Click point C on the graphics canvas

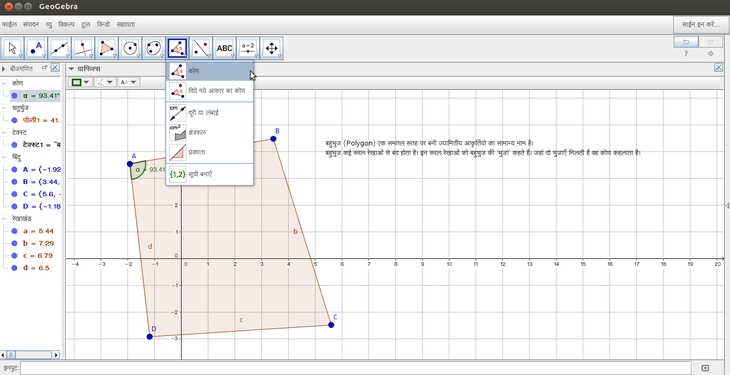[x=331, y=325]
